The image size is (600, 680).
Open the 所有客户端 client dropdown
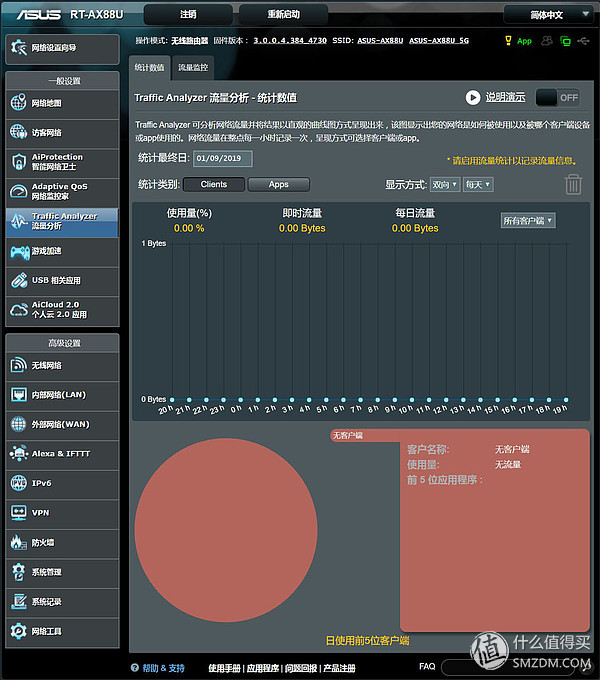[528, 220]
